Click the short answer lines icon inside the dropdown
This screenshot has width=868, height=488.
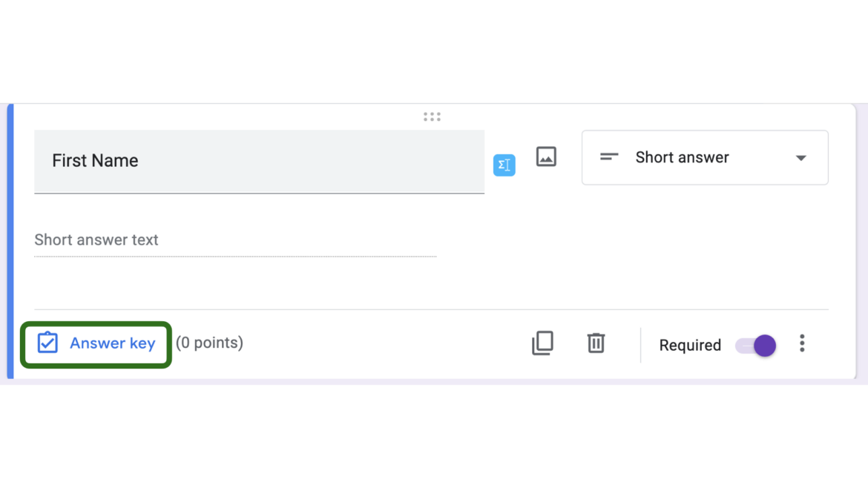[608, 157]
